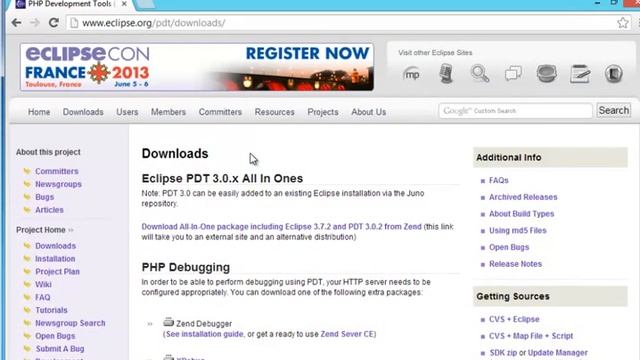Image resolution: width=640 pixels, height=360 pixels.
Task: Click the folder icon beside Committers
Action: click(27, 171)
